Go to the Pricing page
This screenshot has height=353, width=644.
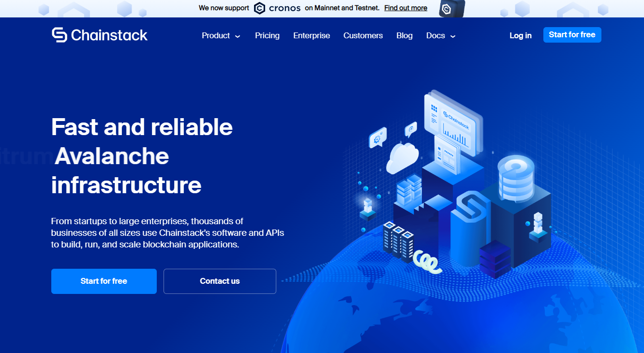pos(267,35)
